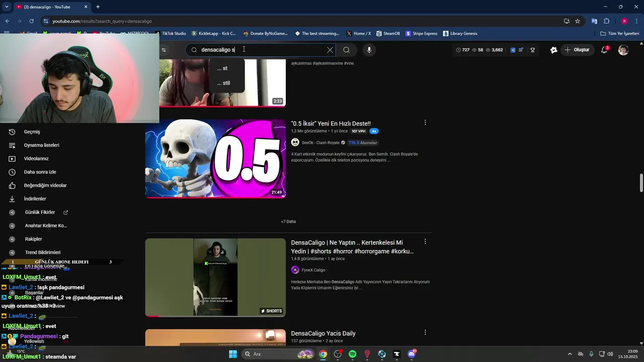This screenshot has width=644, height=362.
Task: Click the trophy icon in the stats bar
Action: click(532, 50)
